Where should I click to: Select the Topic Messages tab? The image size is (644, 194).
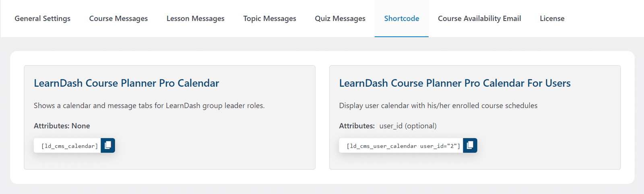pos(270,19)
